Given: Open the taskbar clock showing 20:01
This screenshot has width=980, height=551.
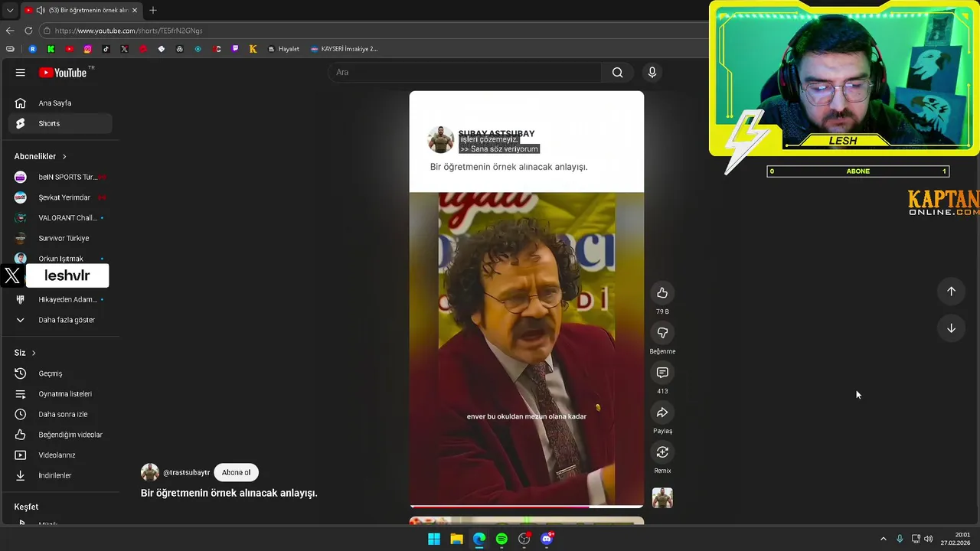Looking at the screenshot, I should pos(955,539).
